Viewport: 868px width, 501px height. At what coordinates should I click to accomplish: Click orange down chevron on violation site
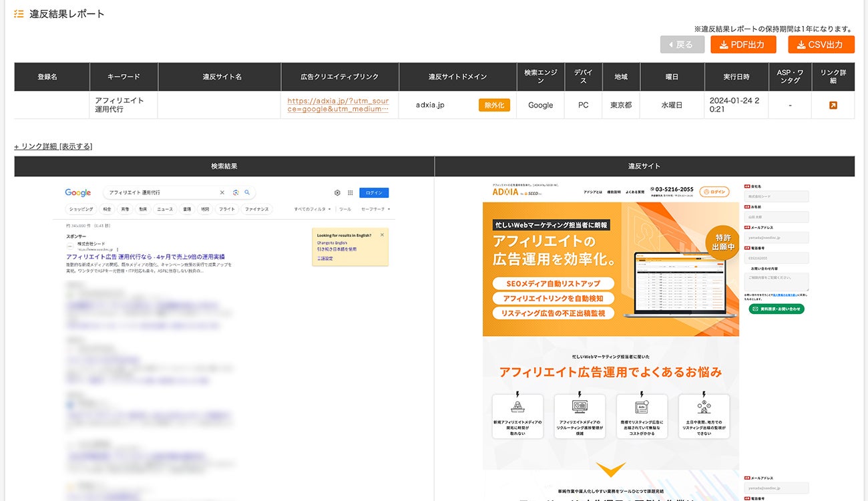click(x=610, y=470)
